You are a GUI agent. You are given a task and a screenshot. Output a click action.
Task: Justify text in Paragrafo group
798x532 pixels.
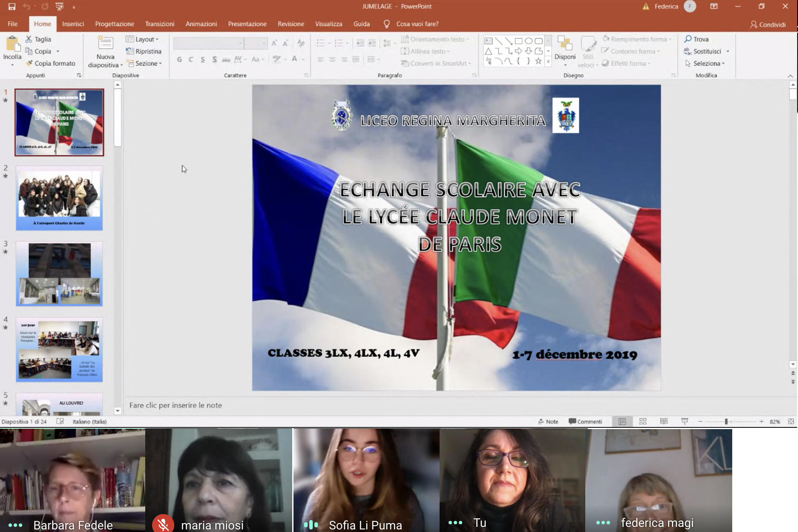point(355,59)
